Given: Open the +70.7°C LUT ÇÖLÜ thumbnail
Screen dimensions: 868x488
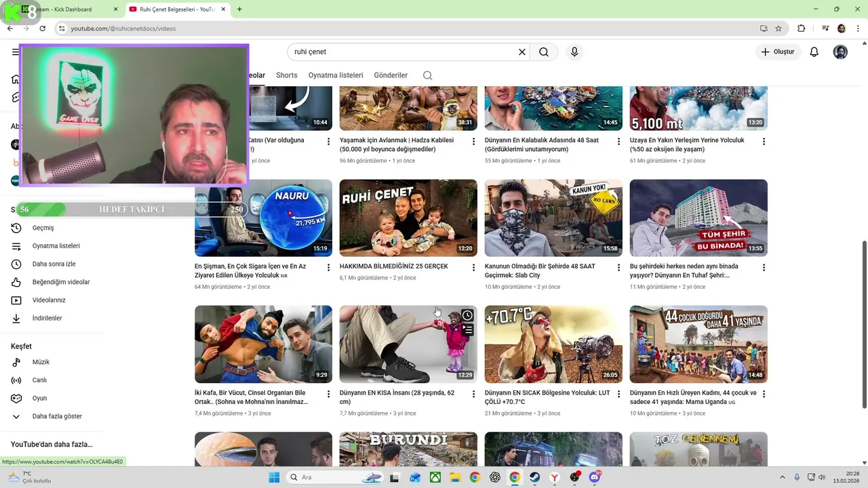Looking at the screenshot, I should [x=553, y=344].
